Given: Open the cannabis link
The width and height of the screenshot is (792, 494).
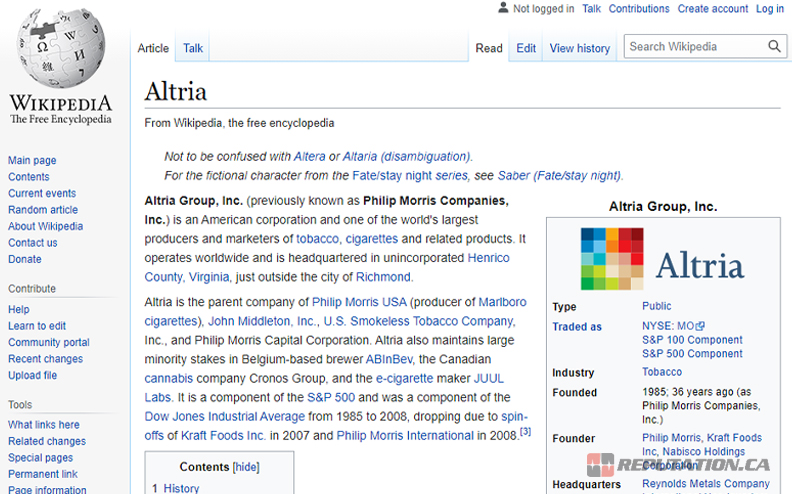Looking at the screenshot, I should click(x=169, y=378).
